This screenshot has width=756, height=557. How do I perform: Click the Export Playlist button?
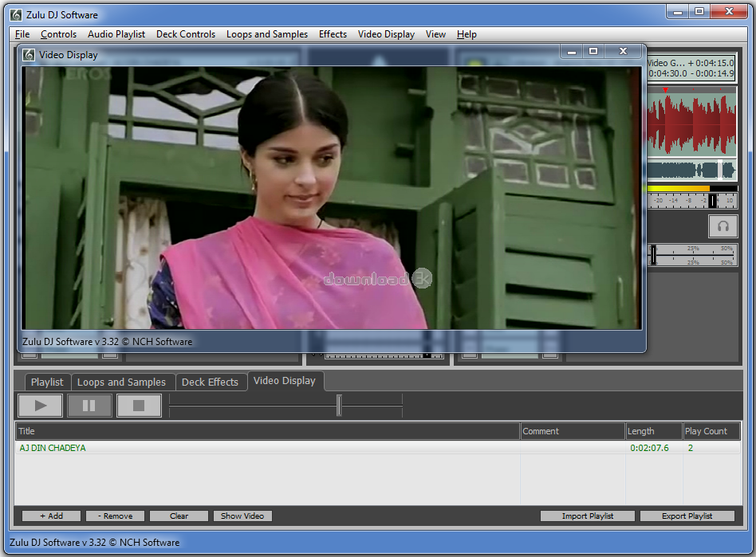687,516
